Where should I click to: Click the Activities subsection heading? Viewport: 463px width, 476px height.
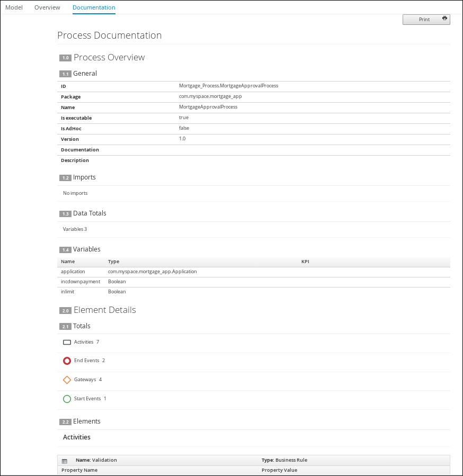[x=77, y=437]
